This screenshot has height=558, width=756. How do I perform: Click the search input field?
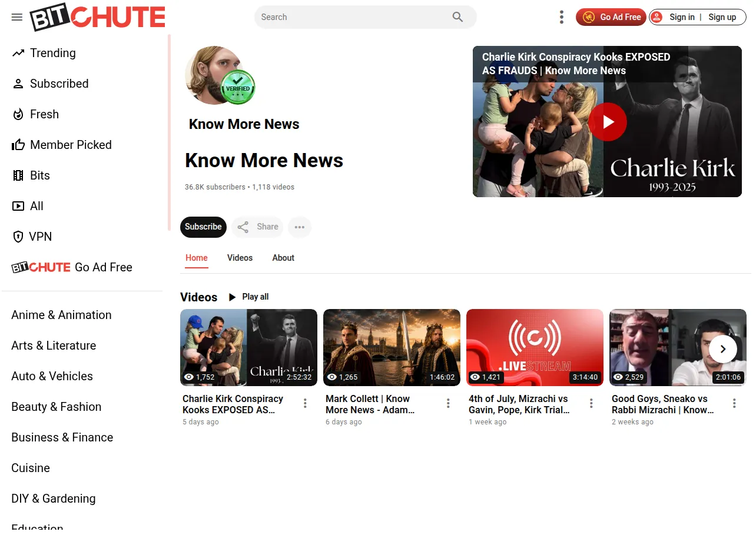click(x=353, y=17)
